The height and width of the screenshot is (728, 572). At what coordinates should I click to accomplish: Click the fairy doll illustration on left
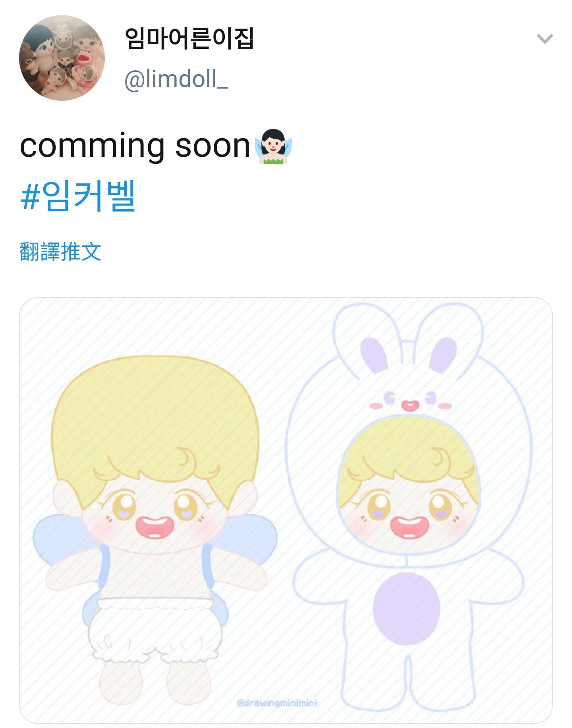[x=155, y=530]
